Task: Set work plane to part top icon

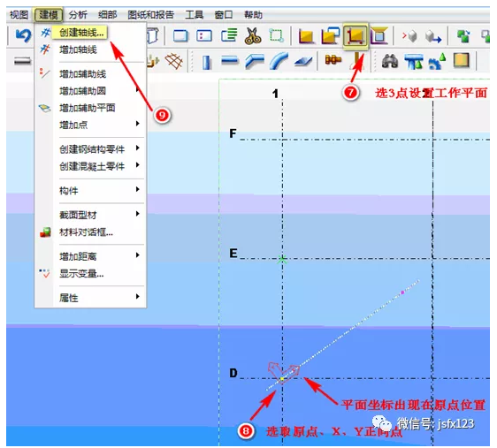Action: pyautogui.click(x=379, y=35)
